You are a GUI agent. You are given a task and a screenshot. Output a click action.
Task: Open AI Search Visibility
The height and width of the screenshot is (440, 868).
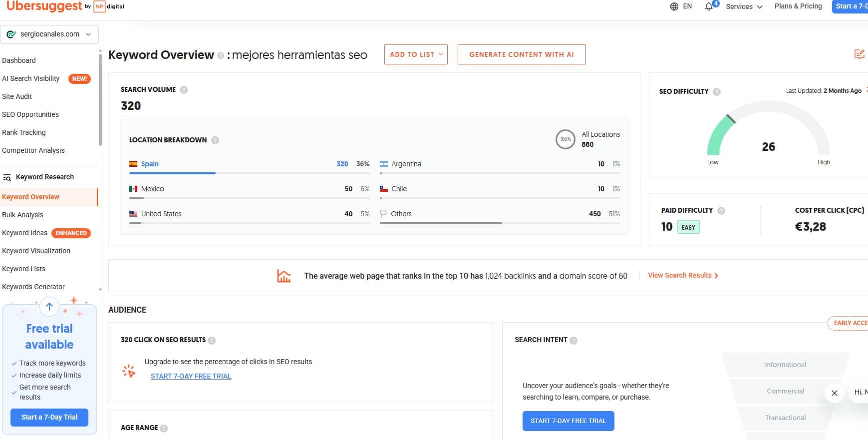point(31,78)
